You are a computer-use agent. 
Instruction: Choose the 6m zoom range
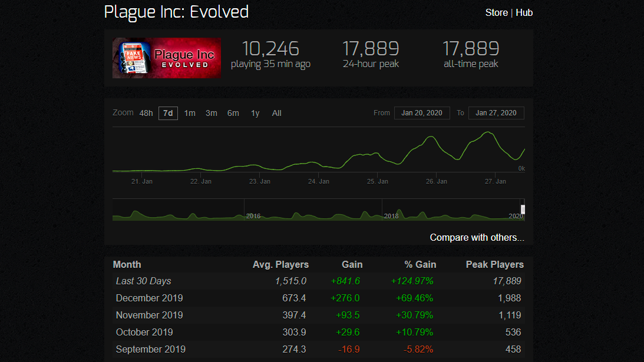[x=233, y=113]
